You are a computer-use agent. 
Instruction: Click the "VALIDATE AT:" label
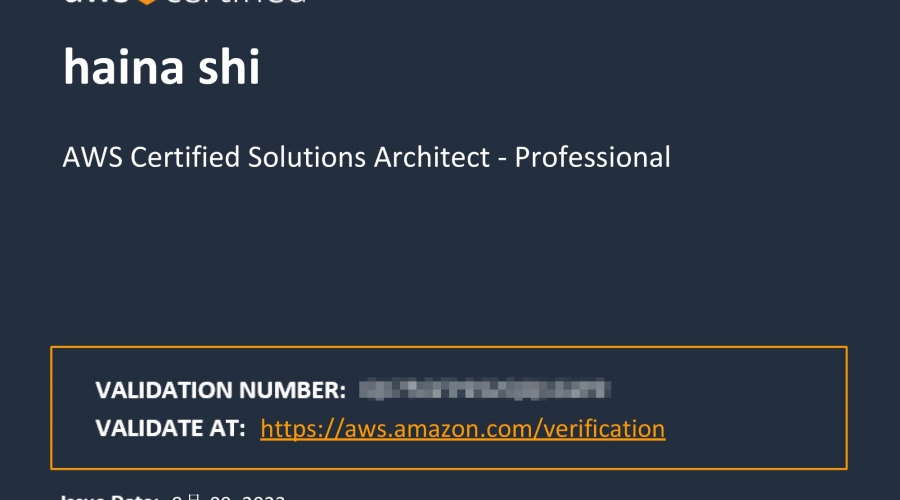click(170, 428)
